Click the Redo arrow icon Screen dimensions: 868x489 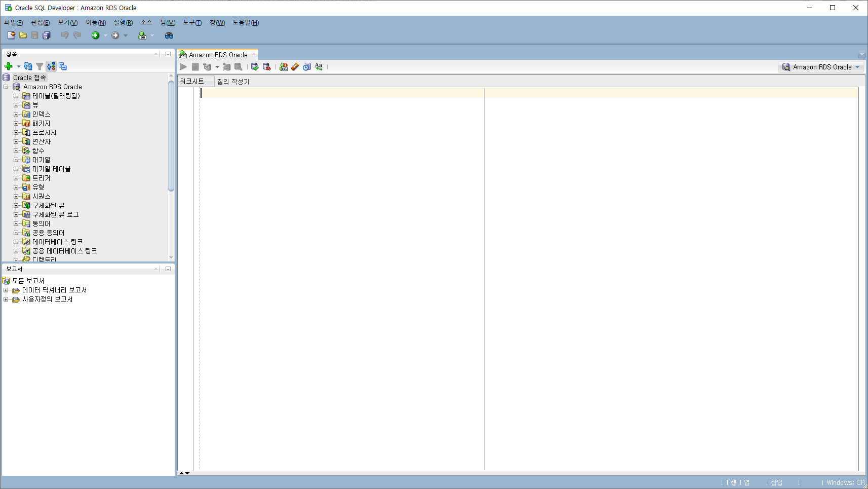point(77,35)
